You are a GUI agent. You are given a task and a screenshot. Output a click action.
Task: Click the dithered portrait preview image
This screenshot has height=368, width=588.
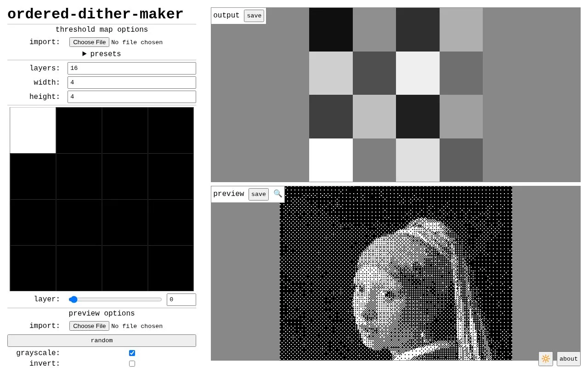(396, 273)
